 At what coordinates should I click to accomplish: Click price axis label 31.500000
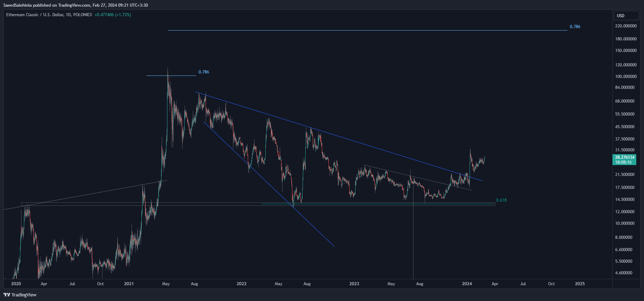[x=625, y=150]
